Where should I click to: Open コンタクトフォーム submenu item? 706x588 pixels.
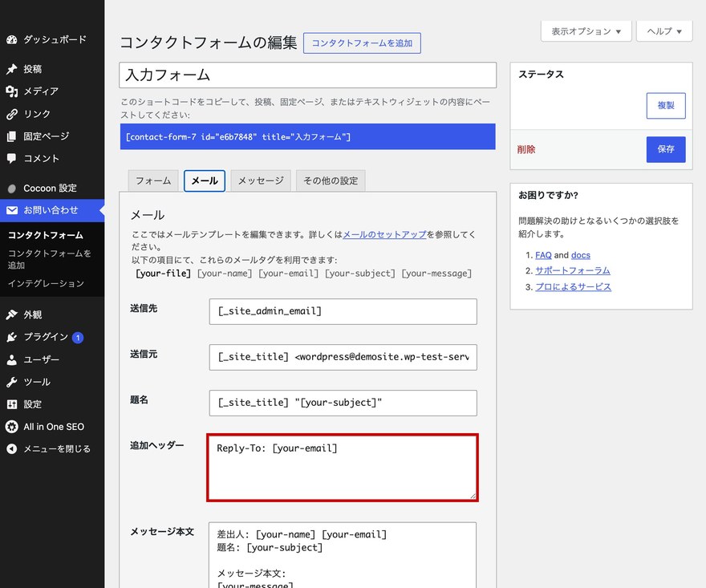pyautogui.click(x=46, y=235)
